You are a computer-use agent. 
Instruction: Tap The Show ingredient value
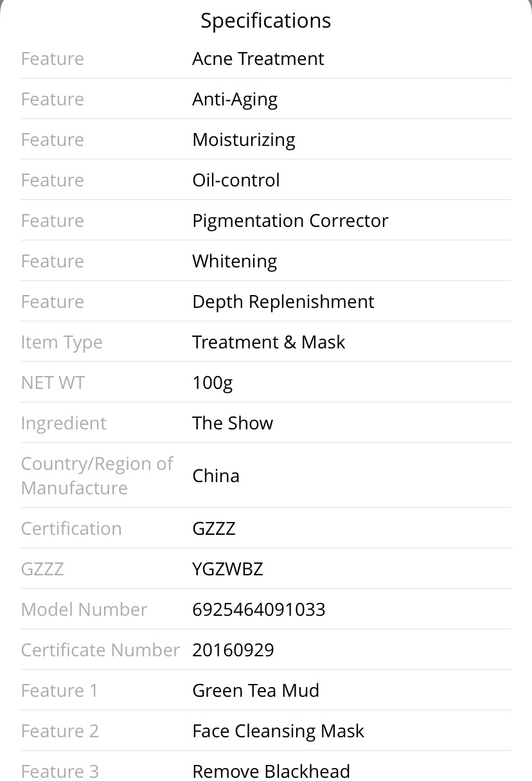(233, 423)
